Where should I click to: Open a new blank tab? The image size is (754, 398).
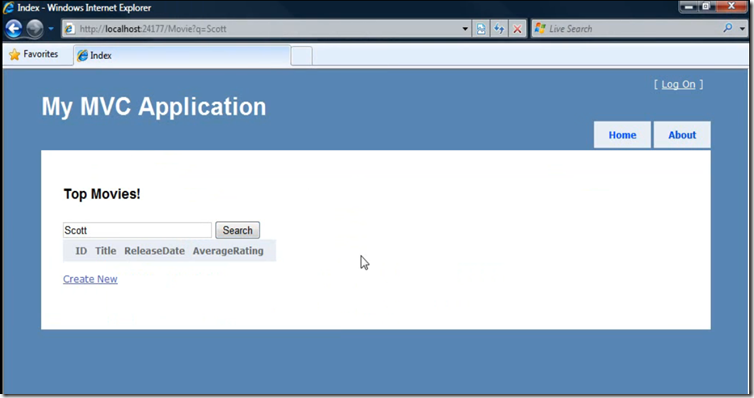coord(302,56)
